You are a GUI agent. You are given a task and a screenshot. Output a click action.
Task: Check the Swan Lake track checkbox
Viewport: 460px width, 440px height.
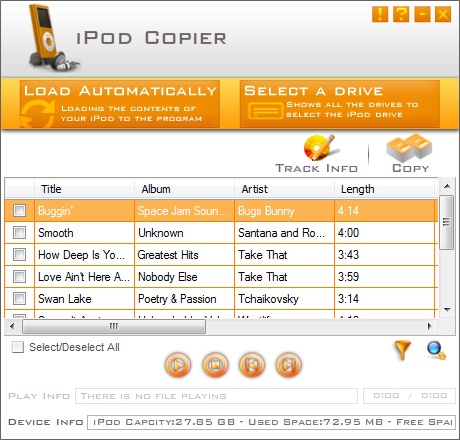click(19, 299)
